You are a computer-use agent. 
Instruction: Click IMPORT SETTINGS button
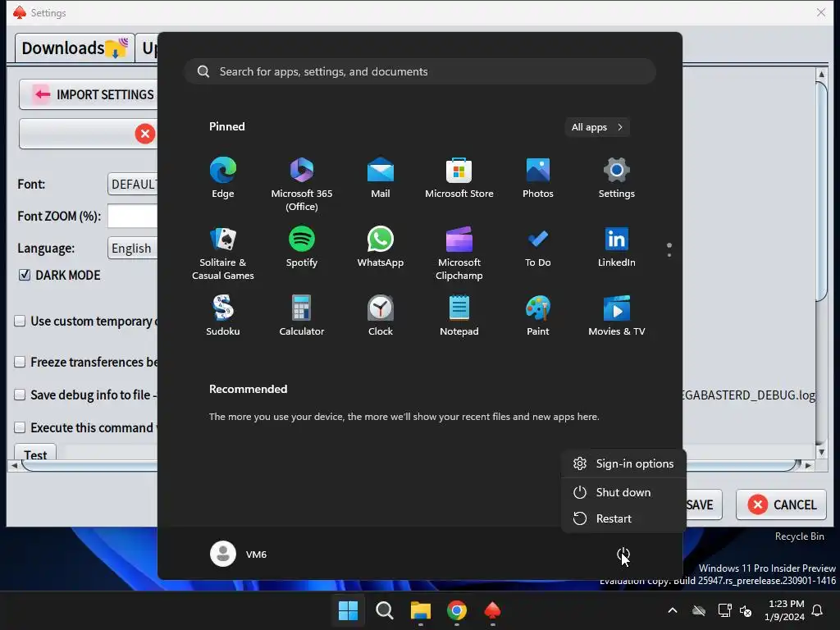89,95
